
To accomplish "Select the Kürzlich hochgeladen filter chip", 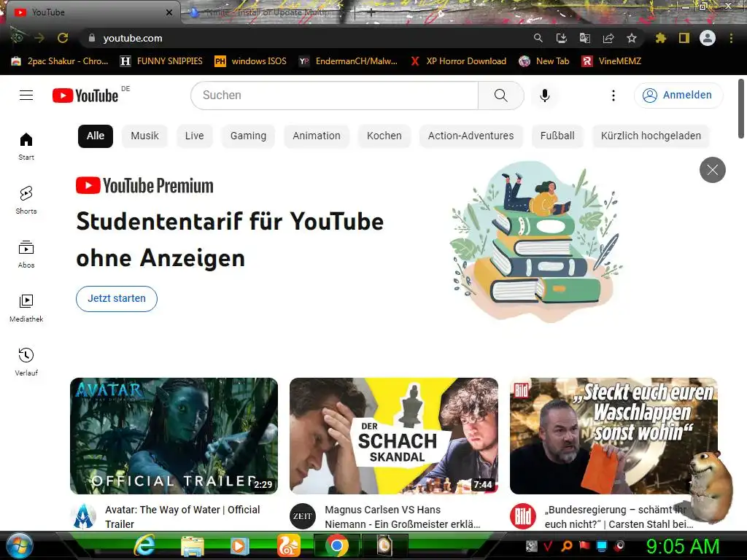I will pyautogui.click(x=651, y=136).
